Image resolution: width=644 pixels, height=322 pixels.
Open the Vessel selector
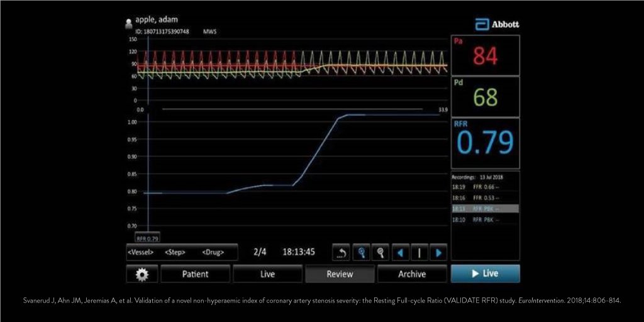[x=140, y=252]
